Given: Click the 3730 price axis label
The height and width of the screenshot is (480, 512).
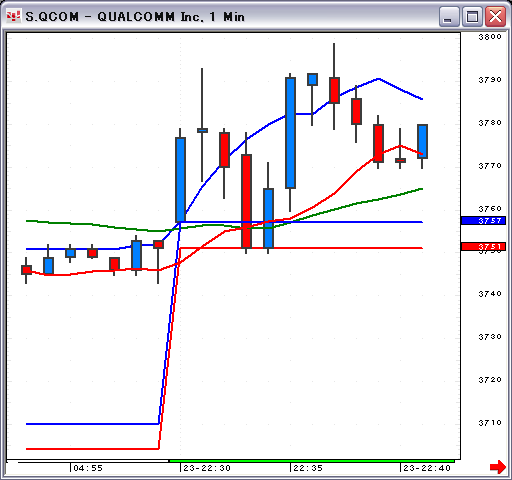Looking at the screenshot, I should pos(490,337).
